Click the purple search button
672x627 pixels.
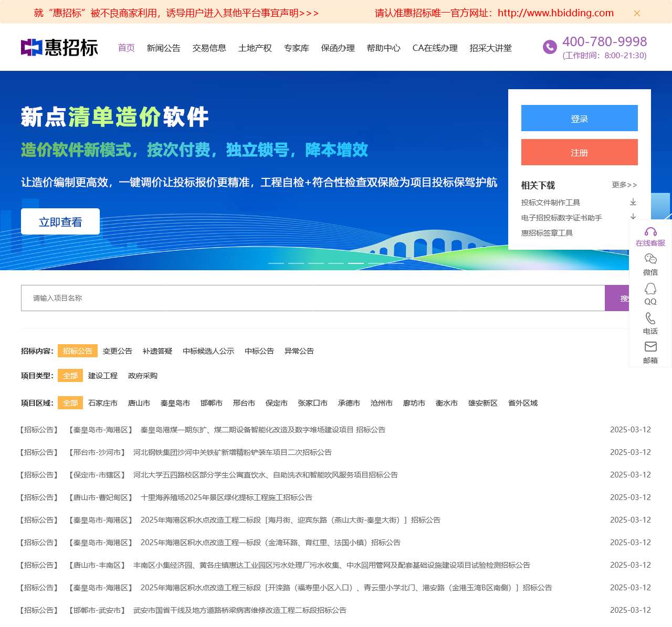point(617,298)
